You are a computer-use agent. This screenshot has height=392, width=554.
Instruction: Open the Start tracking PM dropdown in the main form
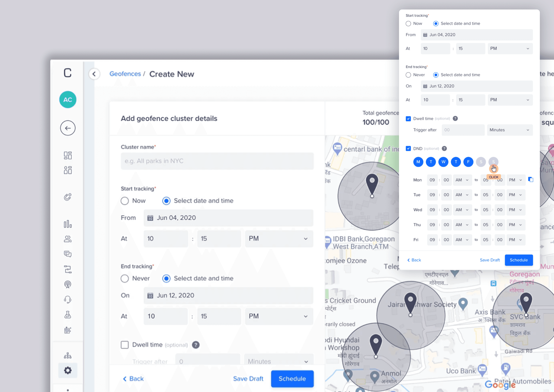279,239
